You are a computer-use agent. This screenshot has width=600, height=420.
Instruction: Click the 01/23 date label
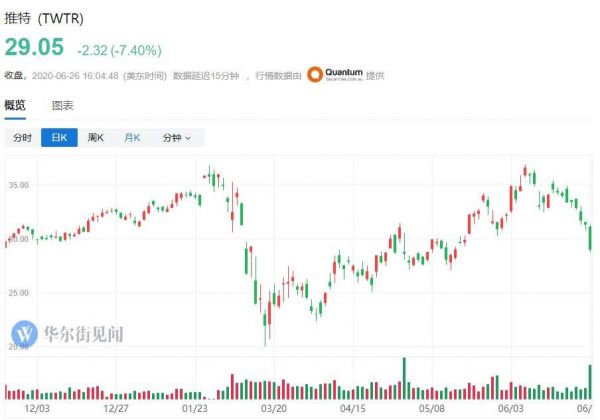pos(195,408)
